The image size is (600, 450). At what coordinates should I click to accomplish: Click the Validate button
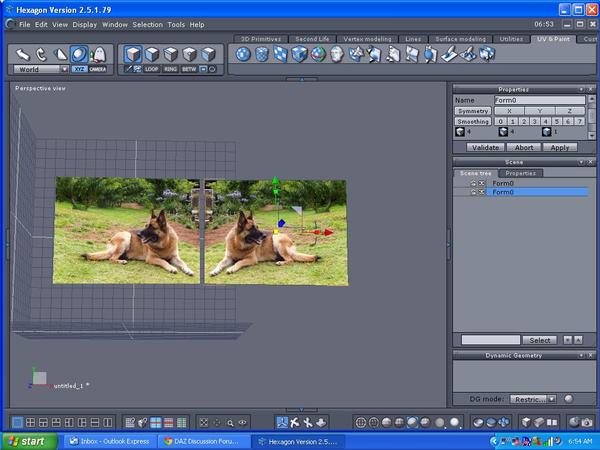pyautogui.click(x=485, y=147)
